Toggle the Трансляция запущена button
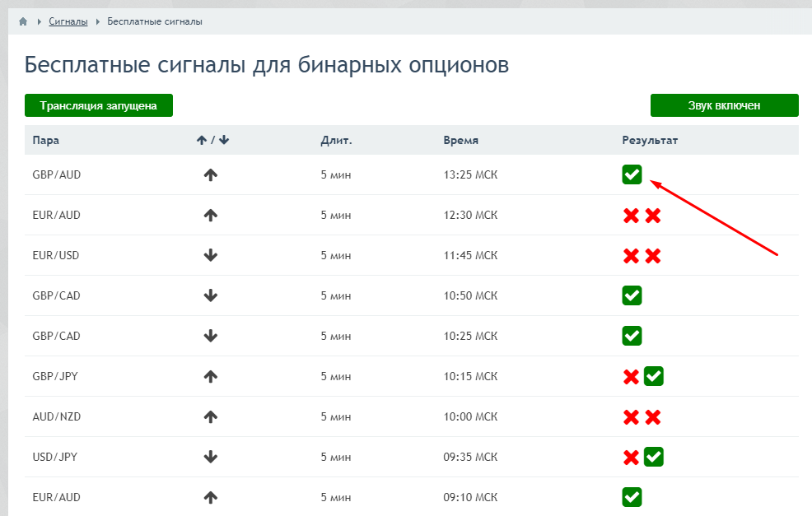 tap(98, 105)
